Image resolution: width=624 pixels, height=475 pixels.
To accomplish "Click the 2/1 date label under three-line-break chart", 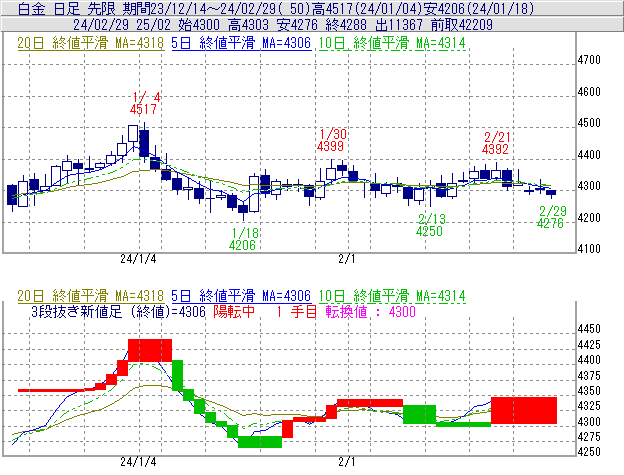I will [x=347, y=462].
